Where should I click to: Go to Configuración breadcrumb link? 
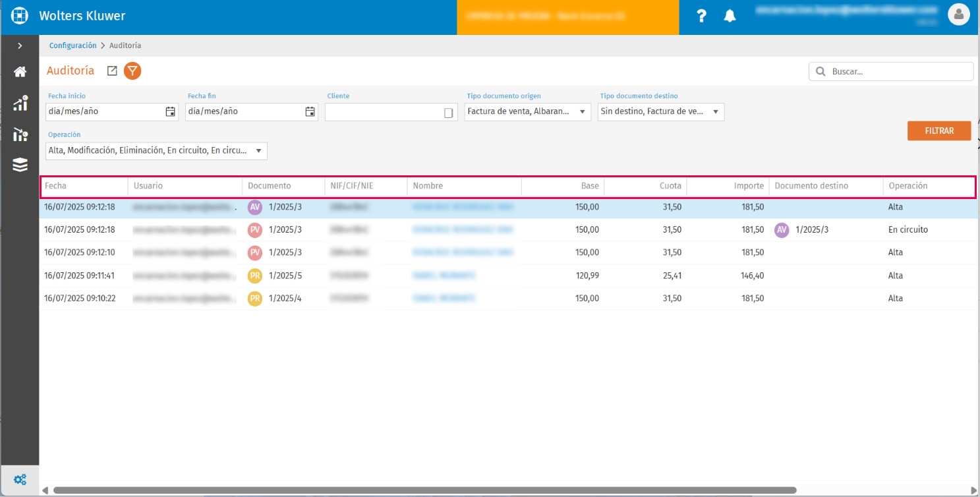click(x=72, y=45)
